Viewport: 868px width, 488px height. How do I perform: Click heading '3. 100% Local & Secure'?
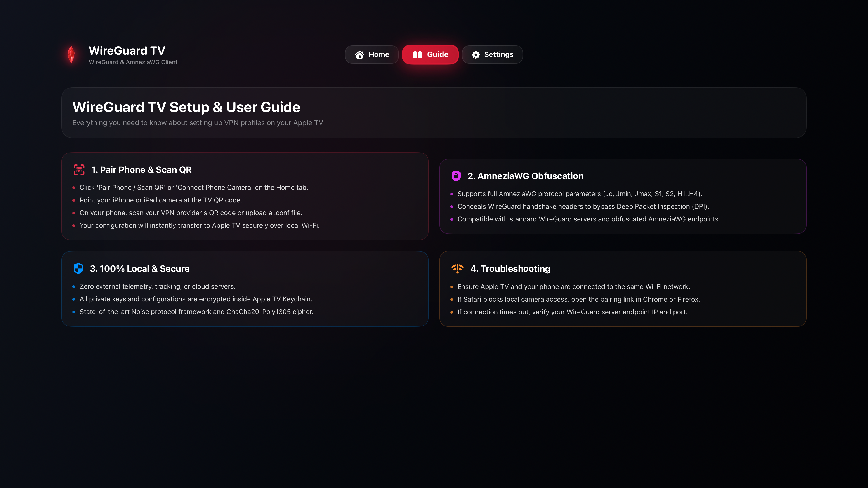tap(139, 269)
